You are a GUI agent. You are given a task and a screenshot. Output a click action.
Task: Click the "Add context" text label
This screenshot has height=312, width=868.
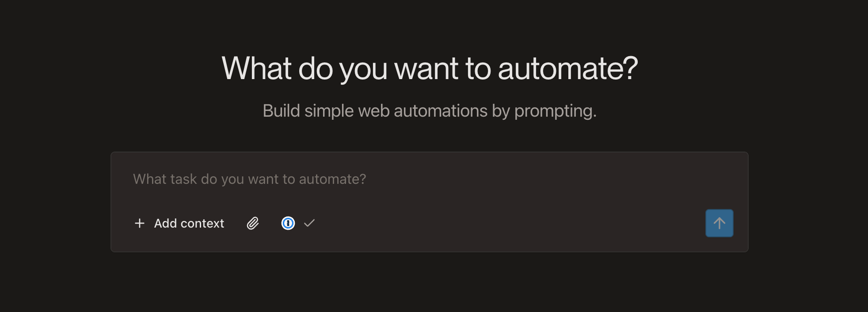point(189,223)
